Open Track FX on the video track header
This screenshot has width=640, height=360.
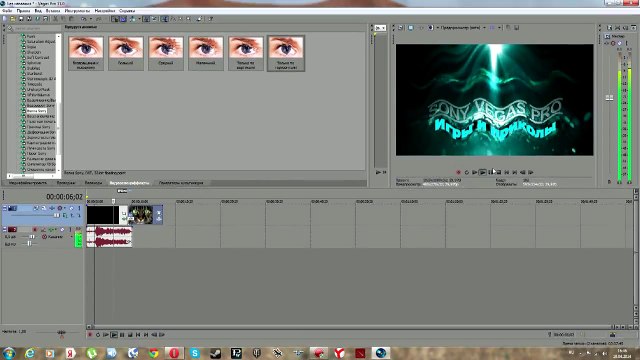[52, 208]
